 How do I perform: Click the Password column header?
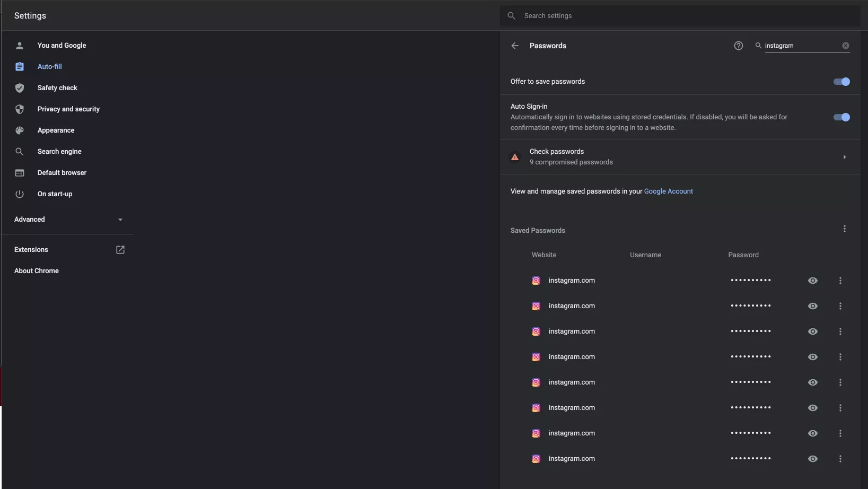point(743,255)
